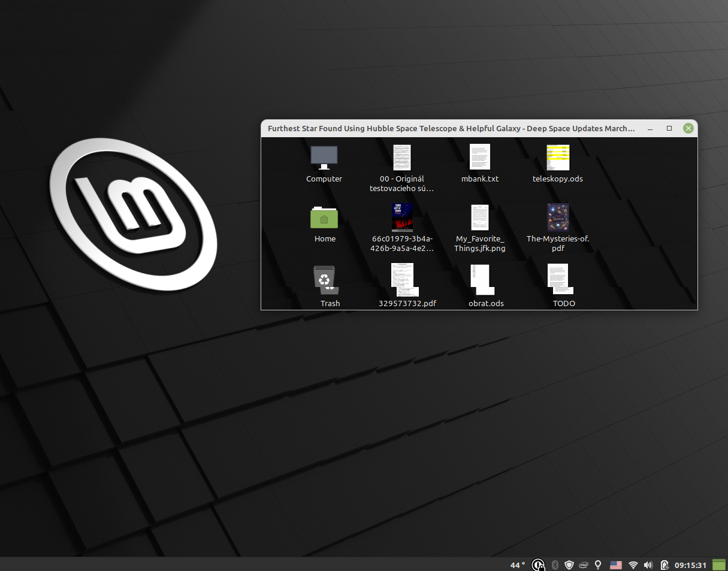
Task: Maximize the Furthest Star Found window
Action: click(x=669, y=128)
